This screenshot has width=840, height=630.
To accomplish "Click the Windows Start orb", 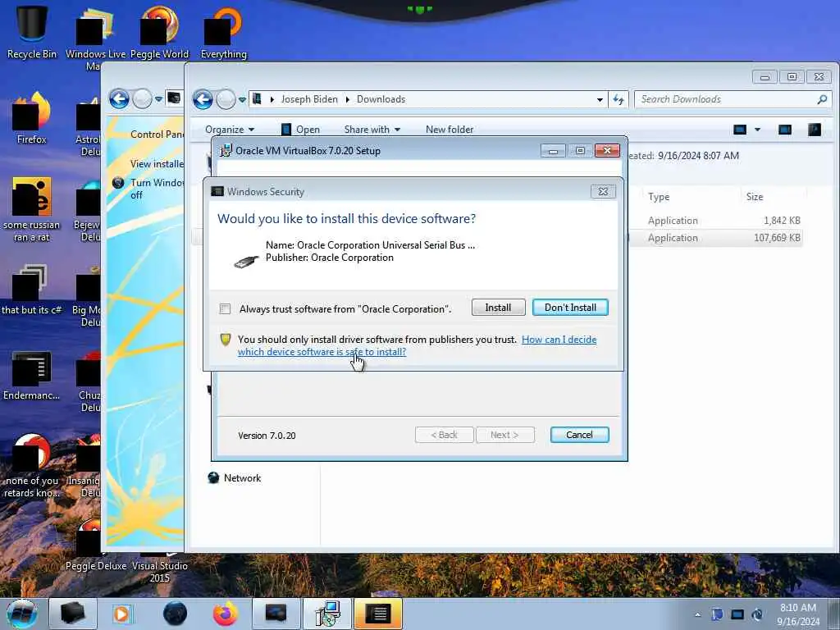I will coord(22,614).
